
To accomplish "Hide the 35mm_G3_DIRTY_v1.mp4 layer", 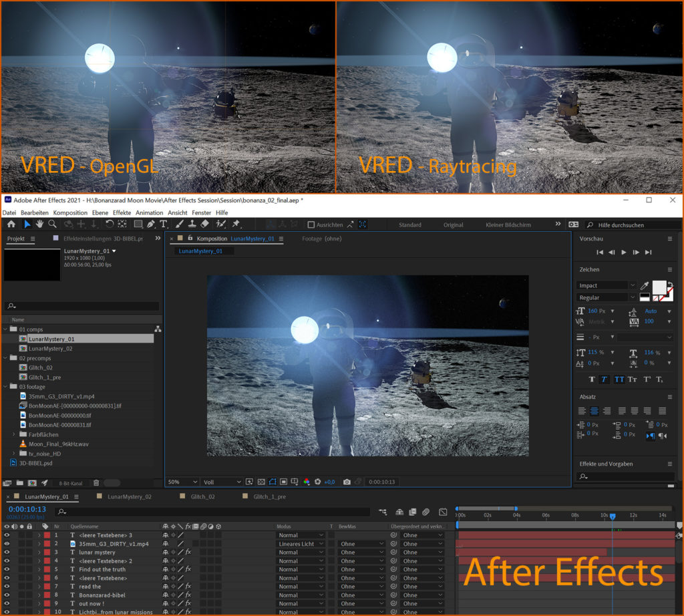I will [x=7, y=544].
